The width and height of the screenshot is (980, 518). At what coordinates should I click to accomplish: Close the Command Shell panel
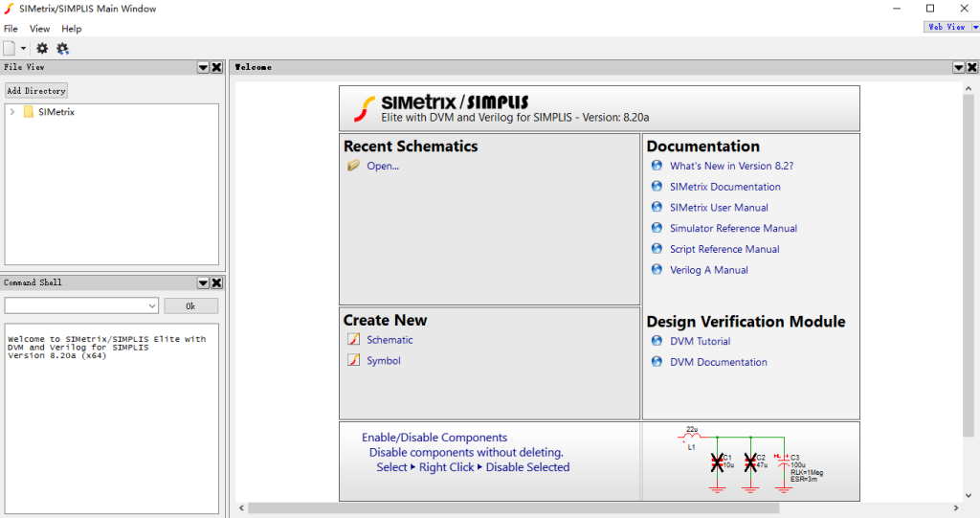[217, 282]
